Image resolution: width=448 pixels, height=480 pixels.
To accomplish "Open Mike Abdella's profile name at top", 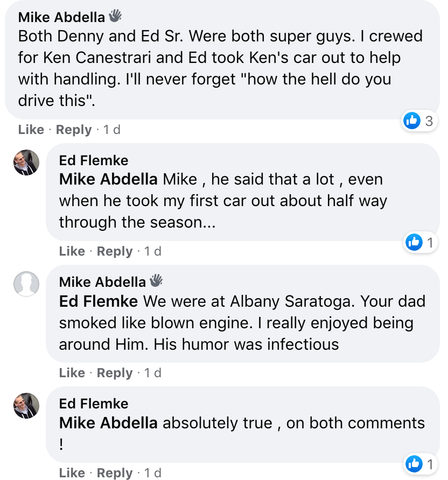I will point(61,17).
